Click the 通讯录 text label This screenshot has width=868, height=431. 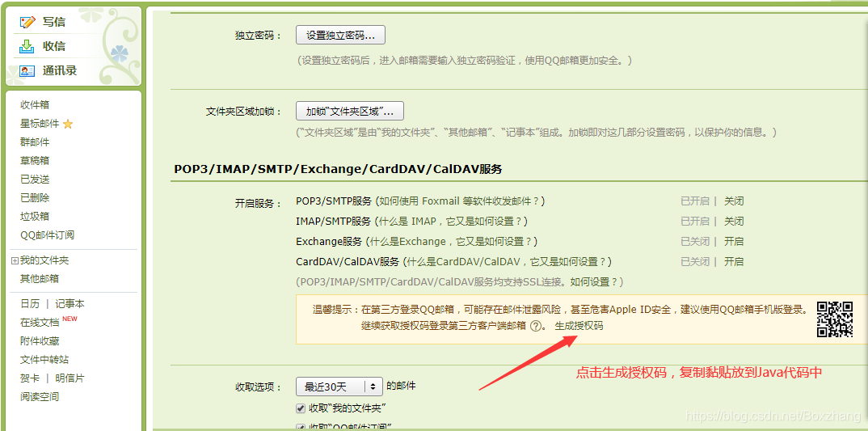pos(60,71)
